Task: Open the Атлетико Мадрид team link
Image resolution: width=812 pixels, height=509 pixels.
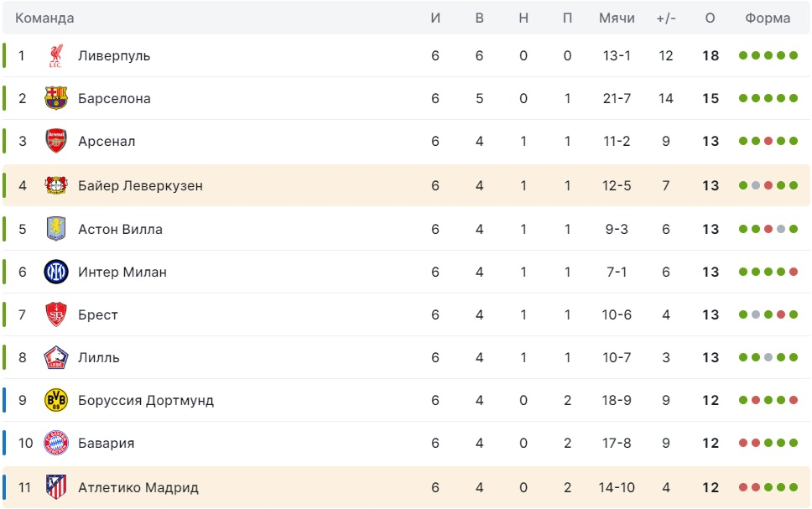Action: pos(138,487)
